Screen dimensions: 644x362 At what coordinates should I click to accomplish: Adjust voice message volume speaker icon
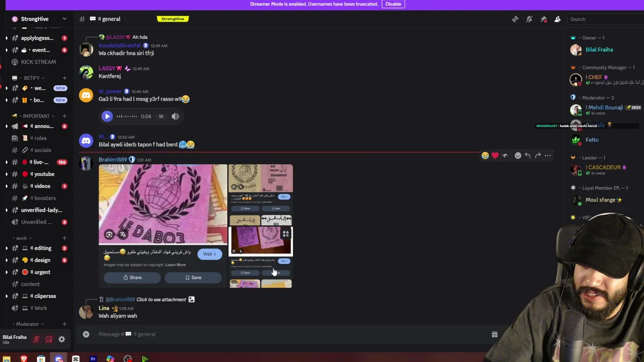[175, 116]
